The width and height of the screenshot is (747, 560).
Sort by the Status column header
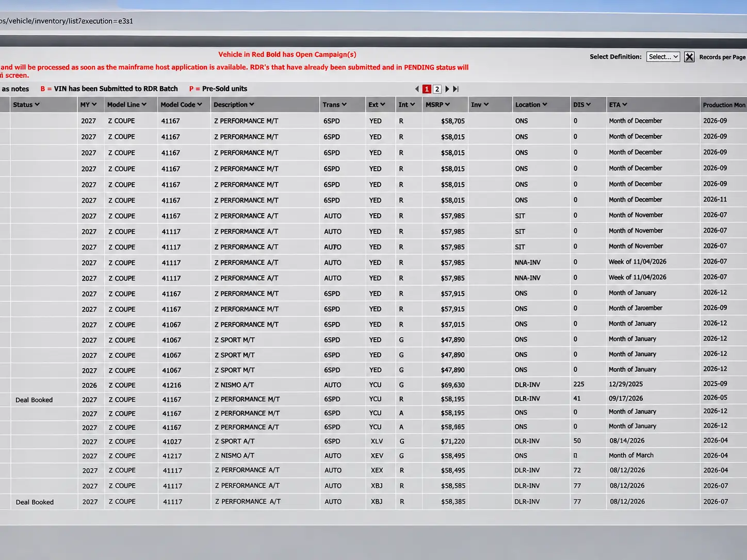tap(26, 105)
